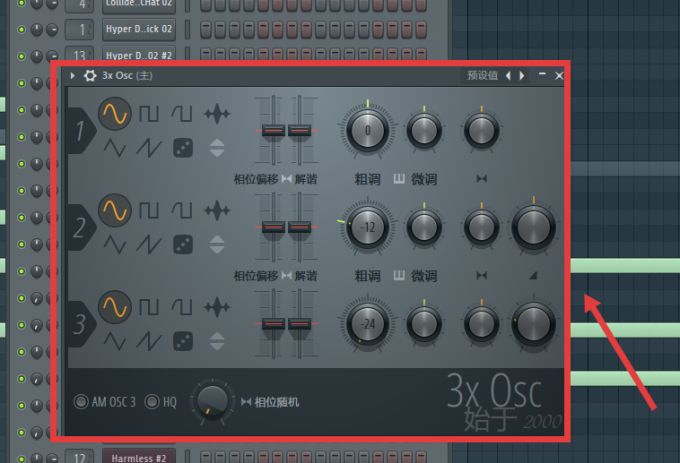Click oscillator 2 fine tune knob

coord(424,227)
